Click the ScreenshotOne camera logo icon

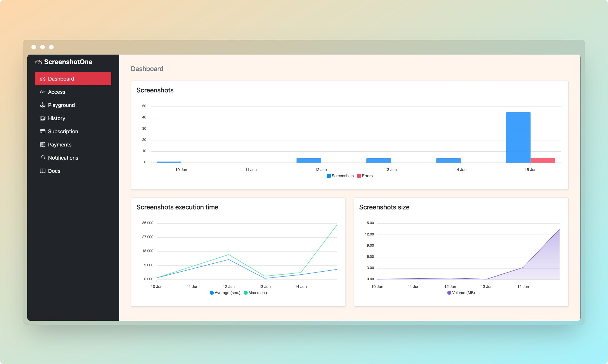pyautogui.click(x=38, y=62)
